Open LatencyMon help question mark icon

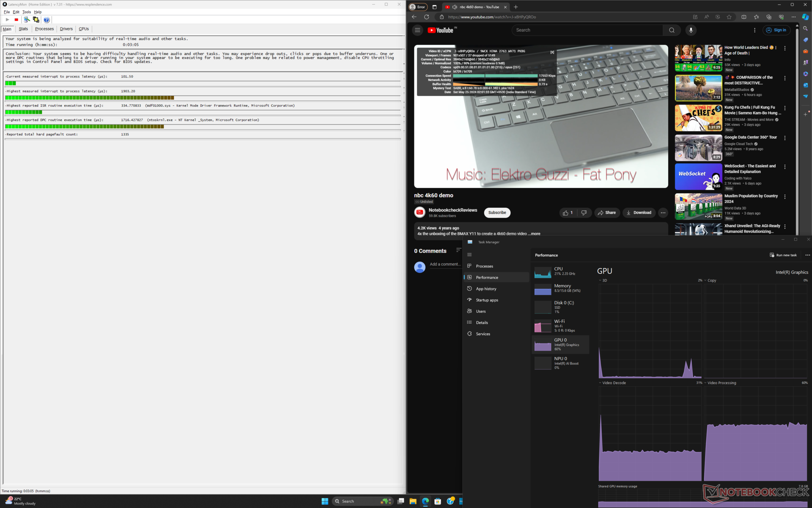(x=47, y=20)
